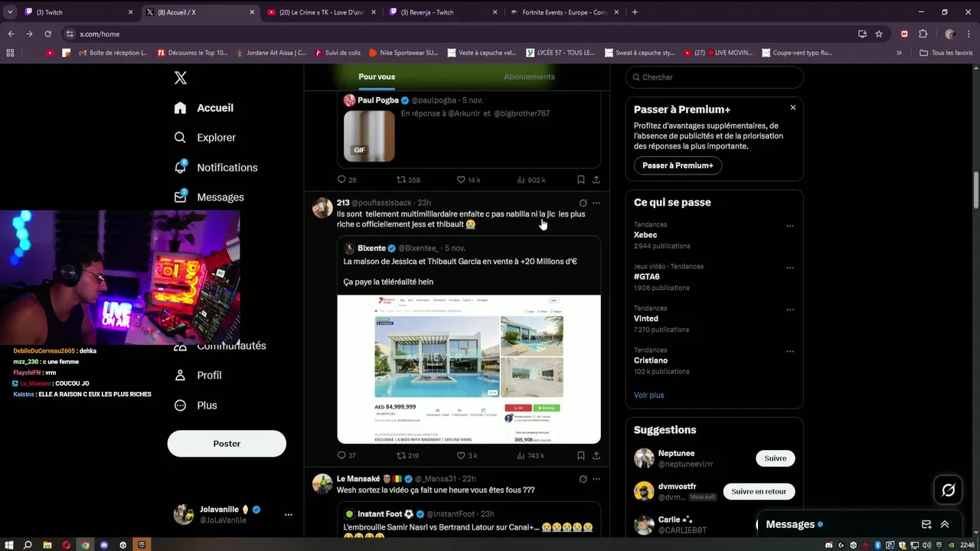Open the #GTA6 trend
Screen dimensions: 980x551
coord(646,277)
